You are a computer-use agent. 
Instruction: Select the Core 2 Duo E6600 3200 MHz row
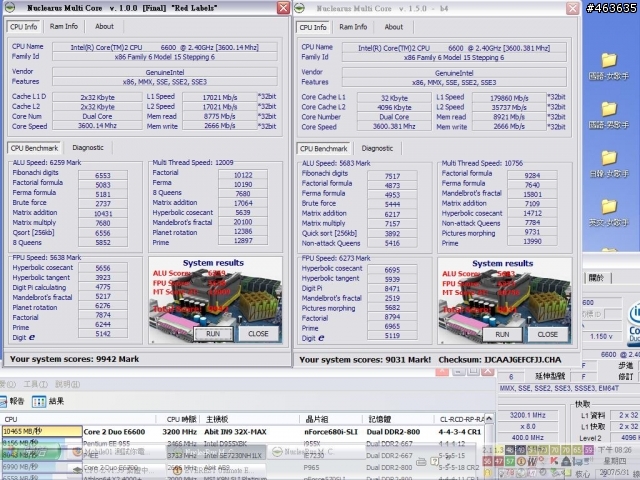click(242, 432)
